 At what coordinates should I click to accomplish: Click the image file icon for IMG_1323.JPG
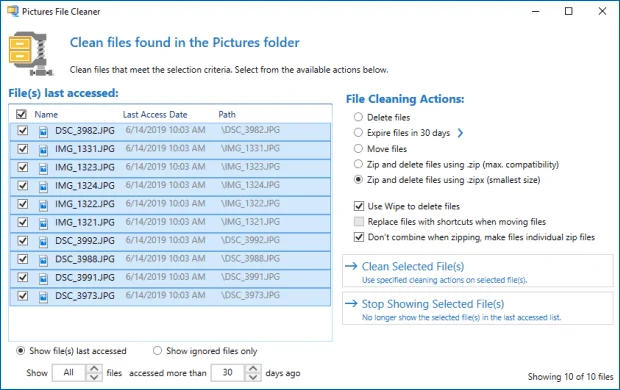pos(43,168)
